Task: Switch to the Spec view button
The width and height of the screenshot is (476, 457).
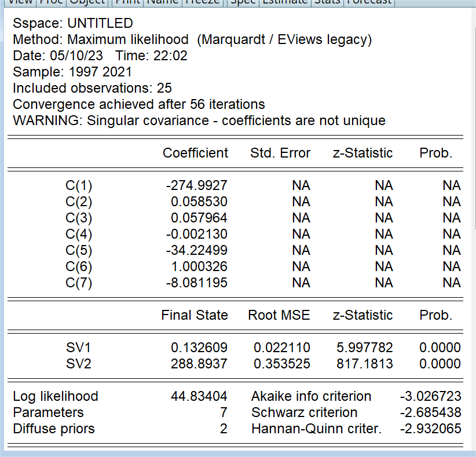Action: [243, 2]
